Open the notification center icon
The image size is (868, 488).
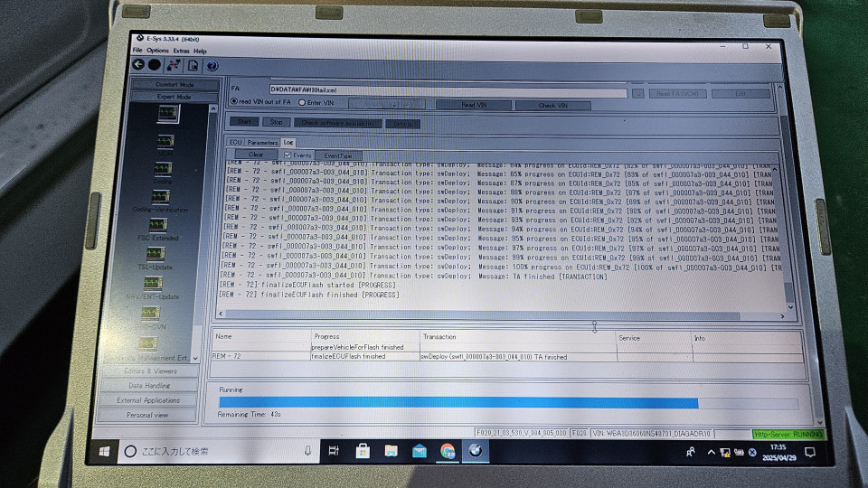pos(810,453)
